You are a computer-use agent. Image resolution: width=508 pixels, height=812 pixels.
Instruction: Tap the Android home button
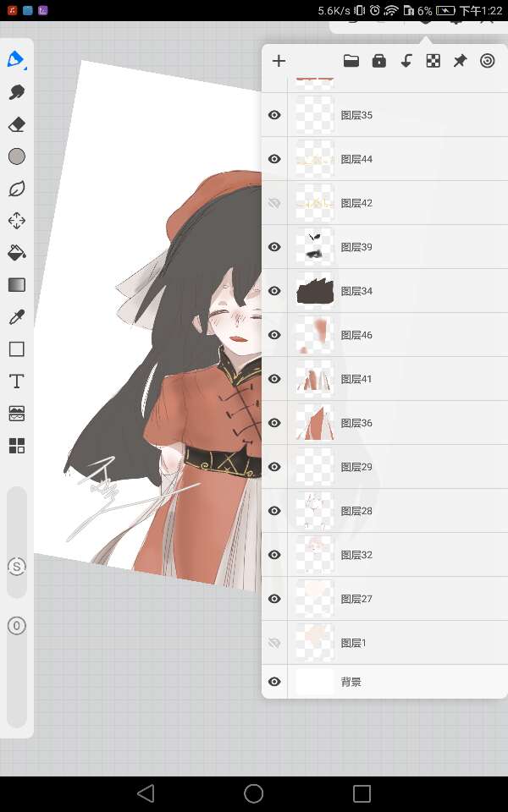(253, 793)
